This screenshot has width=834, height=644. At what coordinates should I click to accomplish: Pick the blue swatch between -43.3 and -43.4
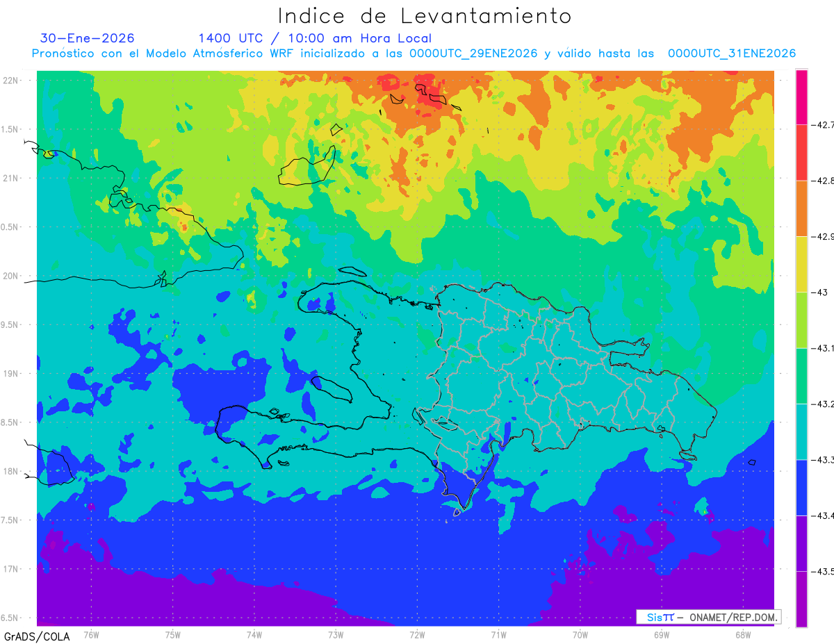click(801, 487)
